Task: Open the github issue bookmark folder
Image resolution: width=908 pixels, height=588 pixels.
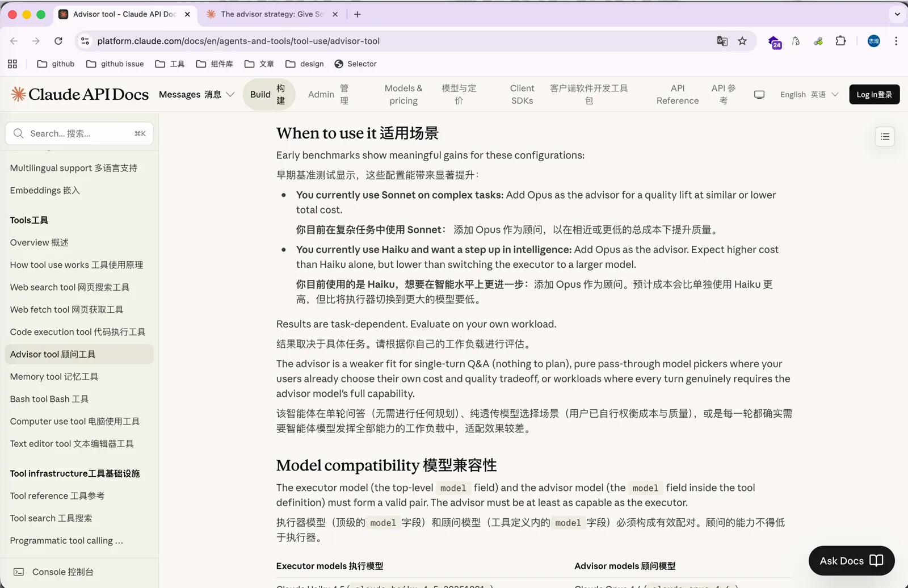Action: pos(115,64)
